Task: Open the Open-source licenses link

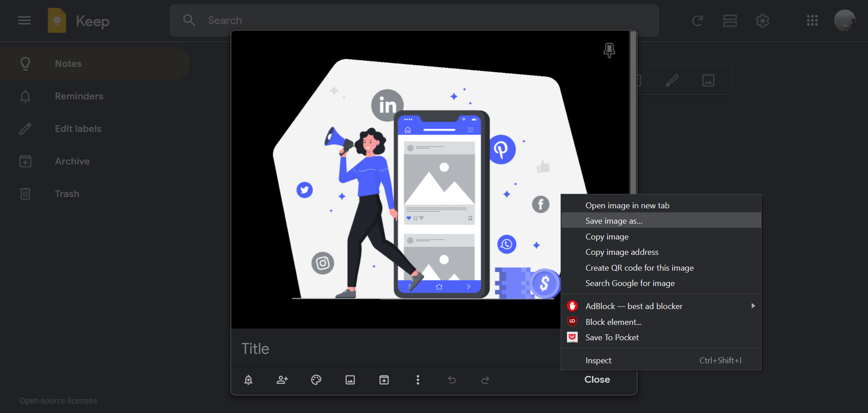Action: coord(58,401)
